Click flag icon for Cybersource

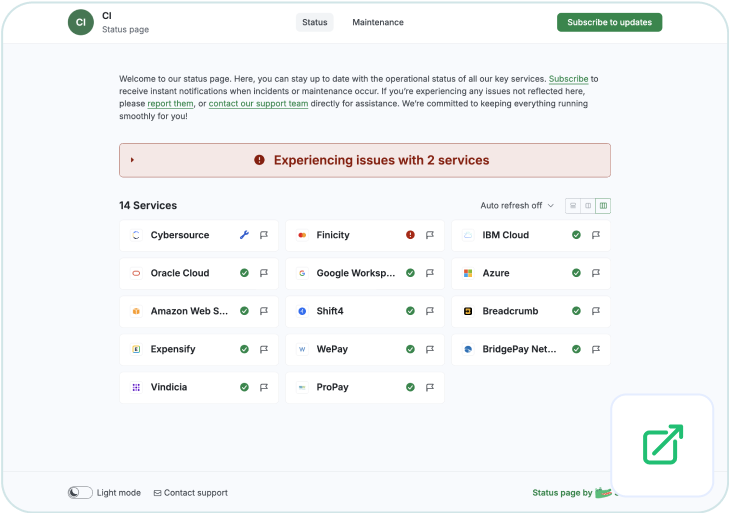point(264,235)
